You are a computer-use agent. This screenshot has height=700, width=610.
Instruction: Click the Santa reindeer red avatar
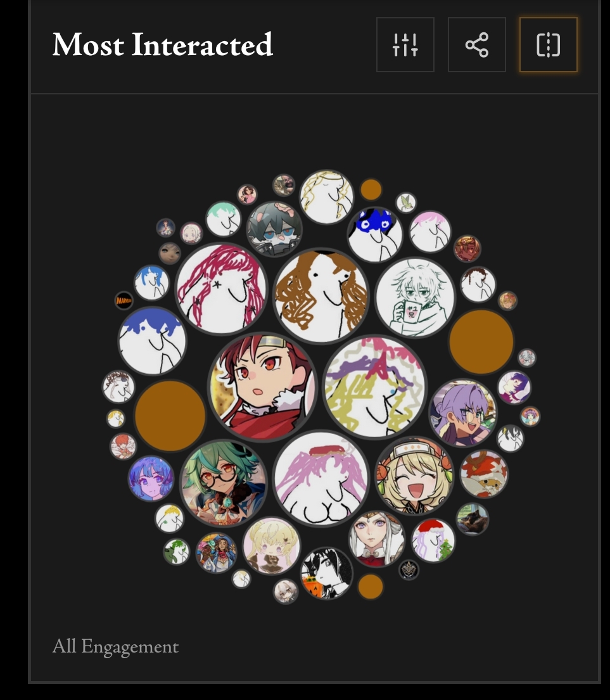pyautogui.click(x=484, y=474)
